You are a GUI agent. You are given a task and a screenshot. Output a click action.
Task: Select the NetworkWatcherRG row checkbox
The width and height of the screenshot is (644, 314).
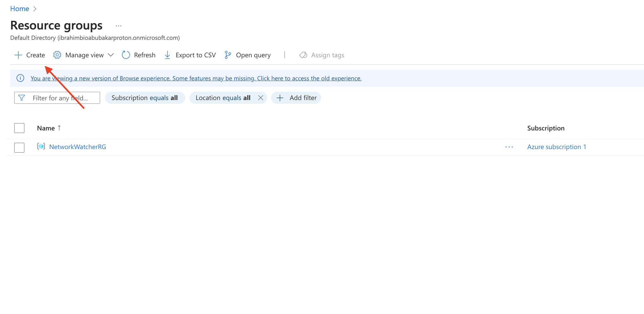click(19, 148)
